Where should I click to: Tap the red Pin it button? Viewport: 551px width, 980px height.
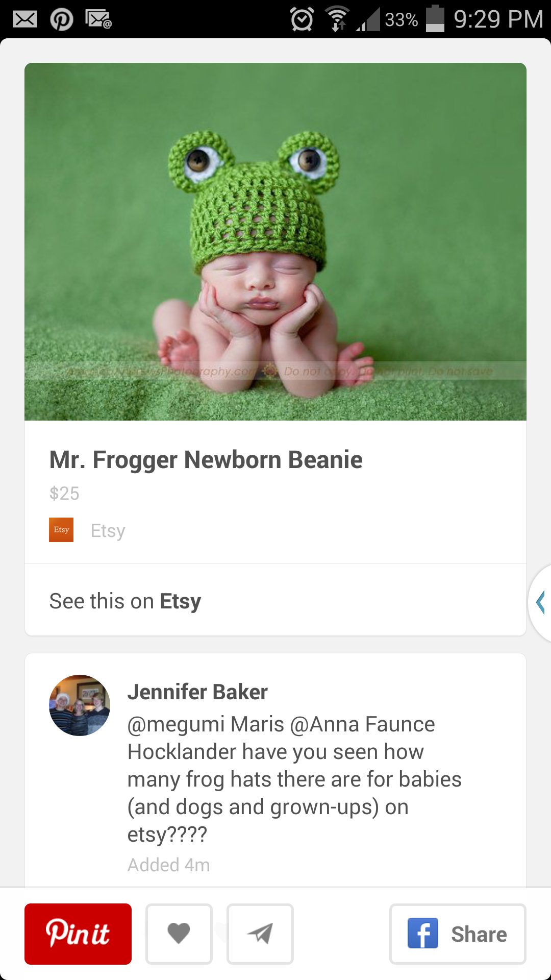point(78,934)
